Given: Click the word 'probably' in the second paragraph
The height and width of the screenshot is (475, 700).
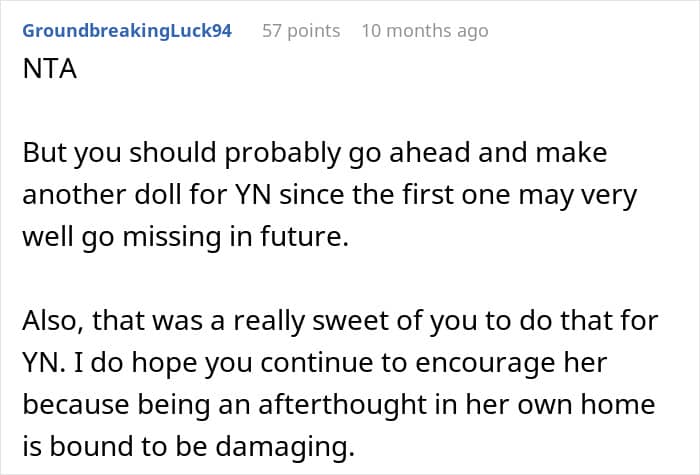Looking at the screenshot, I should (282, 154).
